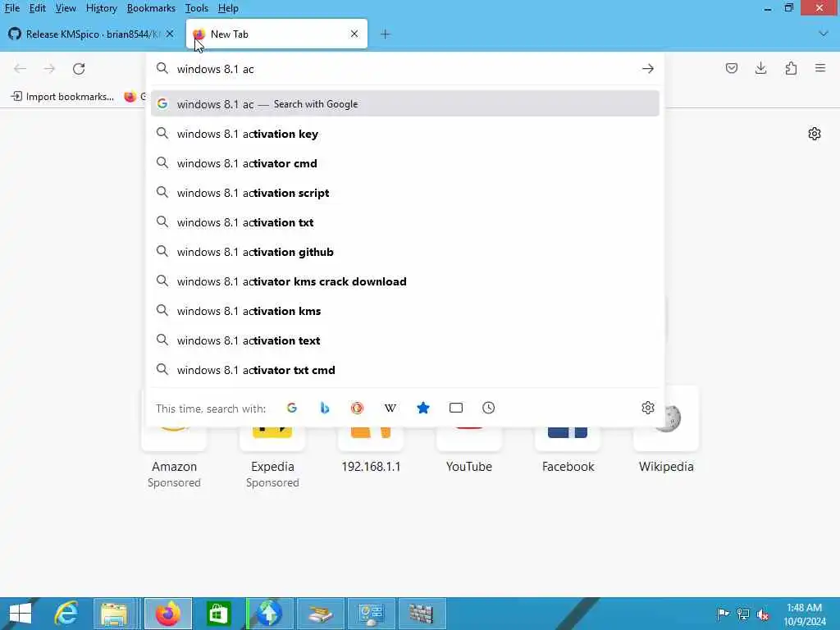Click Import bookmarks in the bookmarks bar
Viewport: 840px width, 630px height.
62,97
